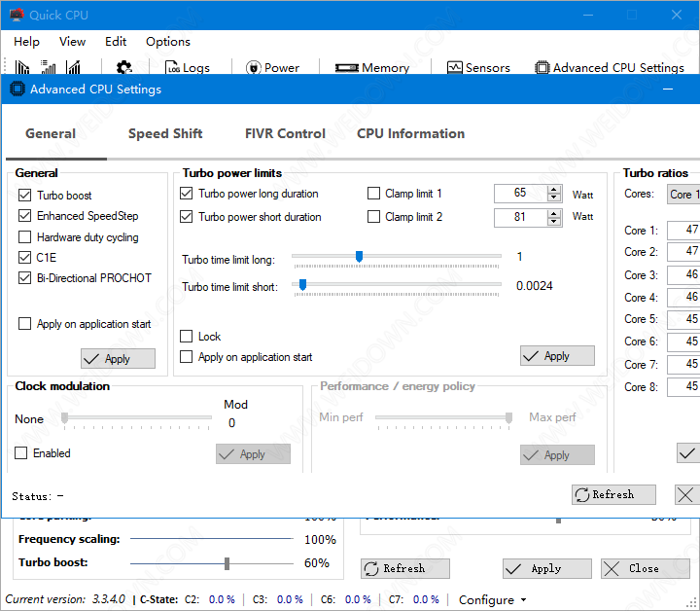Toggle Bi-Directional PROCHOT checkbox
The height and width of the screenshot is (611, 700).
coord(25,278)
